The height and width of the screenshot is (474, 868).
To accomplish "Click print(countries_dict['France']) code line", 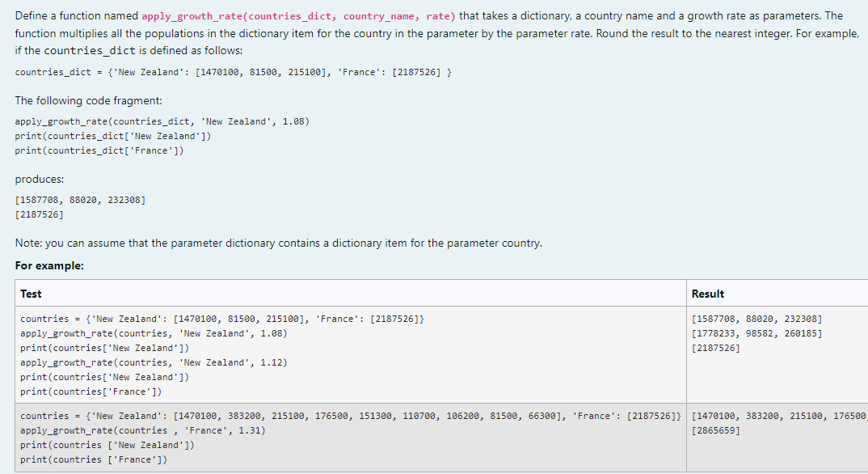I will click(99, 150).
